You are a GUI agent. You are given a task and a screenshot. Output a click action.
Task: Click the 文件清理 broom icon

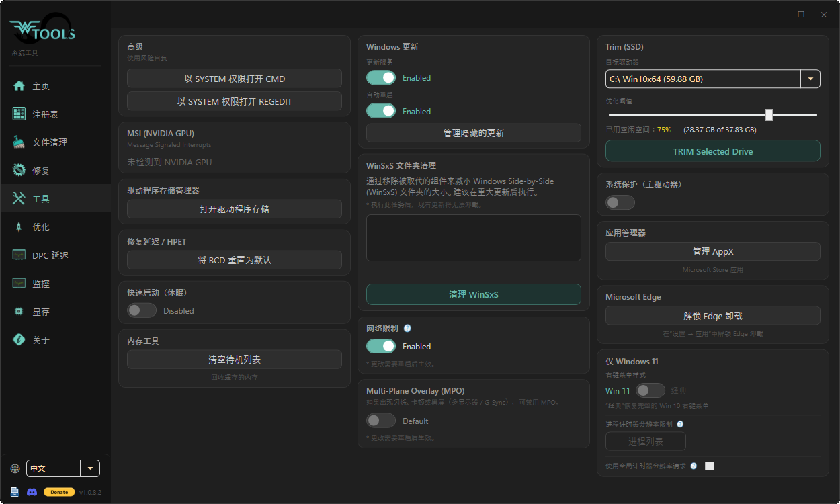pyautogui.click(x=19, y=142)
